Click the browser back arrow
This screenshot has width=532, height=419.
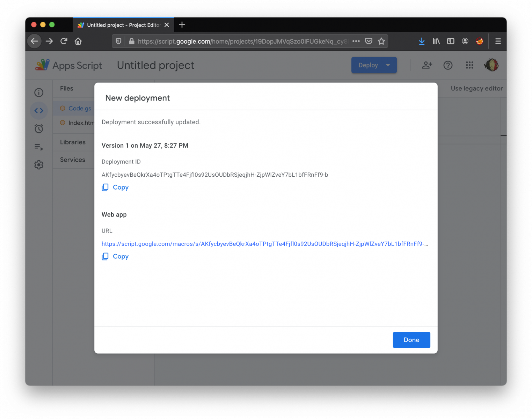[x=34, y=41]
